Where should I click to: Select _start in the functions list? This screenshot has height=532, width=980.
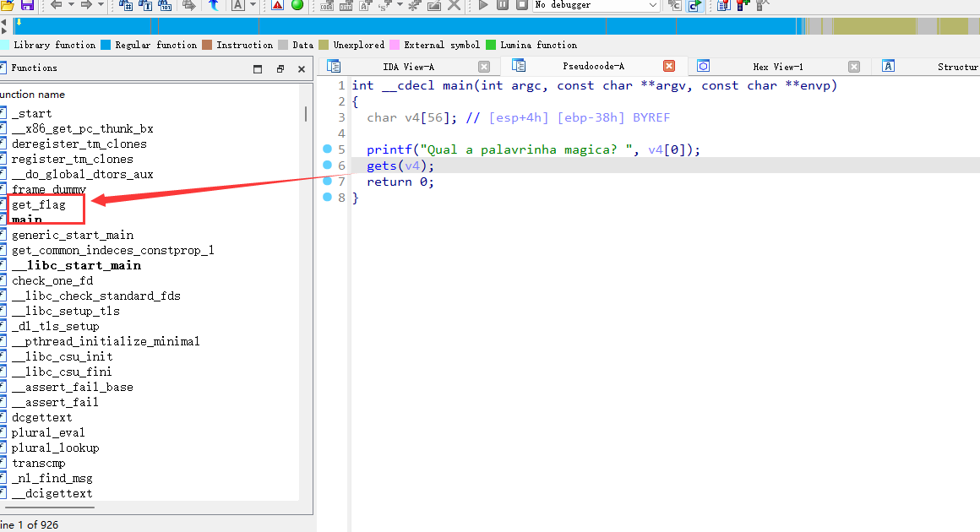click(x=31, y=113)
